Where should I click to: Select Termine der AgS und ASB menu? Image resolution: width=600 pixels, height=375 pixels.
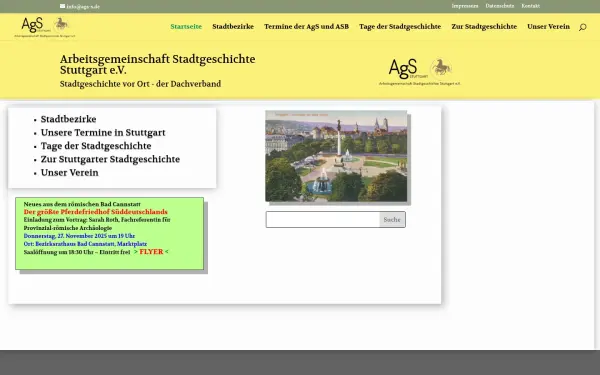point(307,26)
